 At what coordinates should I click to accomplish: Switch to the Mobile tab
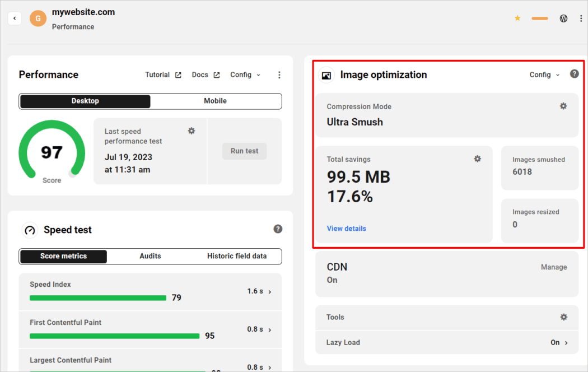pyautogui.click(x=216, y=101)
